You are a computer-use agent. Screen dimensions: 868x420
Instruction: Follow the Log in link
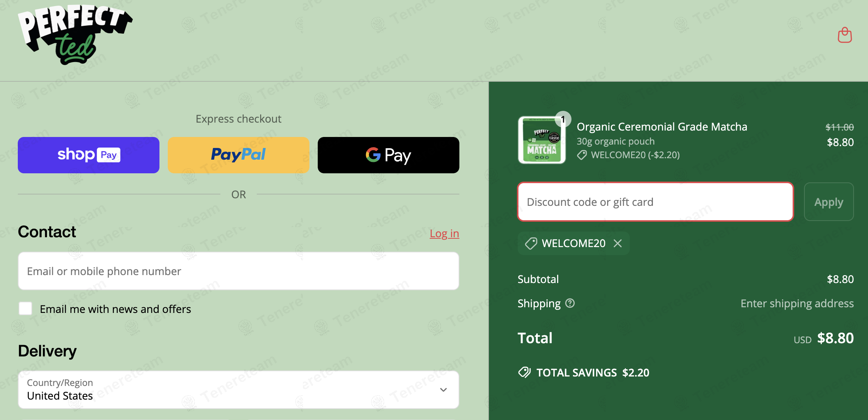tap(444, 234)
